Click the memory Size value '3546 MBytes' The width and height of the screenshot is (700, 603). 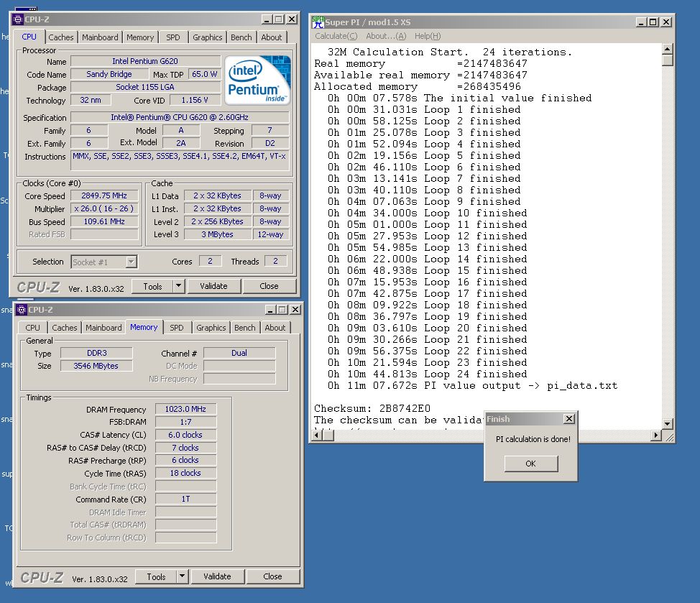(x=96, y=366)
